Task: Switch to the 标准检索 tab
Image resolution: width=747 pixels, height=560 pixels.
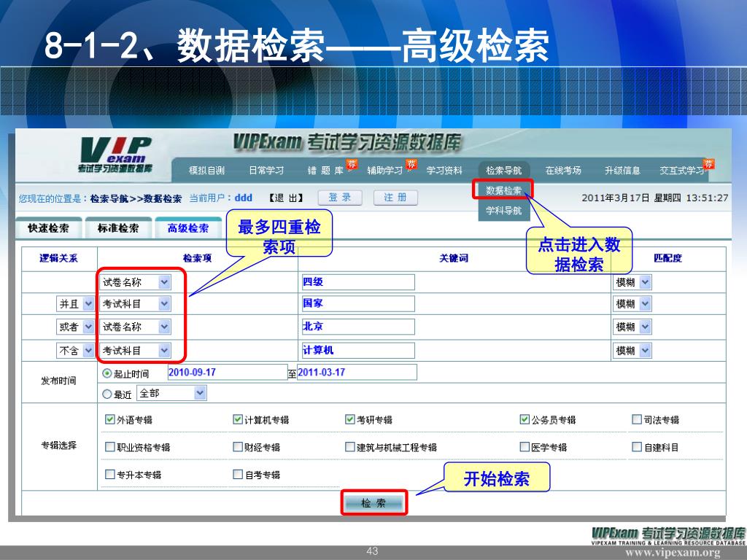Action: point(118,228)
